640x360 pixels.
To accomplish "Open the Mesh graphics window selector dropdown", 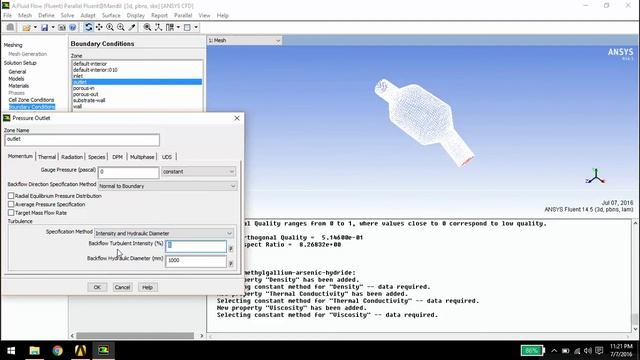I will [x=244, y=40].
